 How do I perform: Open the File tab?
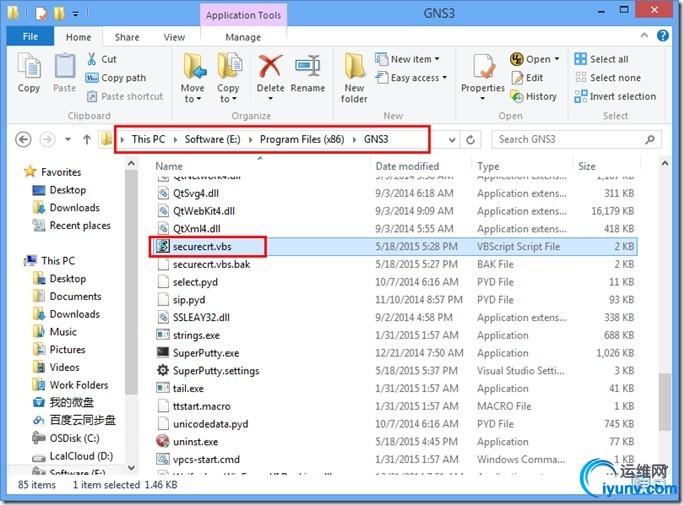coord(30,37)
